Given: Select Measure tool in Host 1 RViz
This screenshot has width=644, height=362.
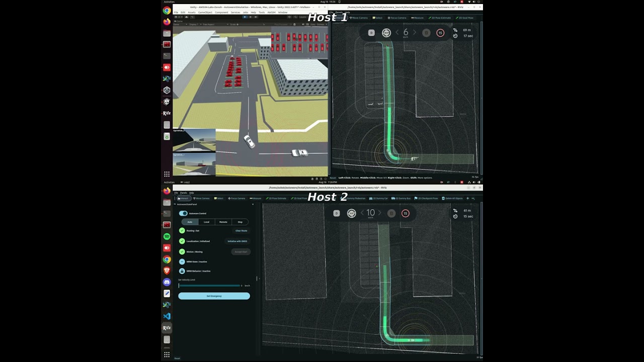Looking at the screenshot, I should tap(417, 18).
